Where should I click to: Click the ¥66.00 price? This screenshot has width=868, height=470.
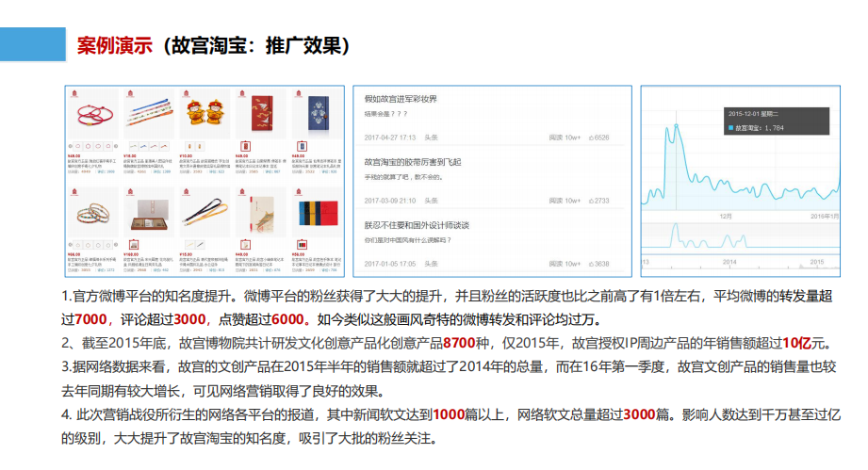(x=74, y=254)
